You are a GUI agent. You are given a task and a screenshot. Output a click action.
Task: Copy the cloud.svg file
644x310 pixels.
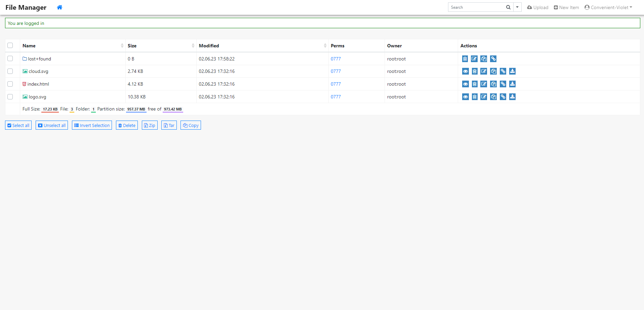[493, 71]
